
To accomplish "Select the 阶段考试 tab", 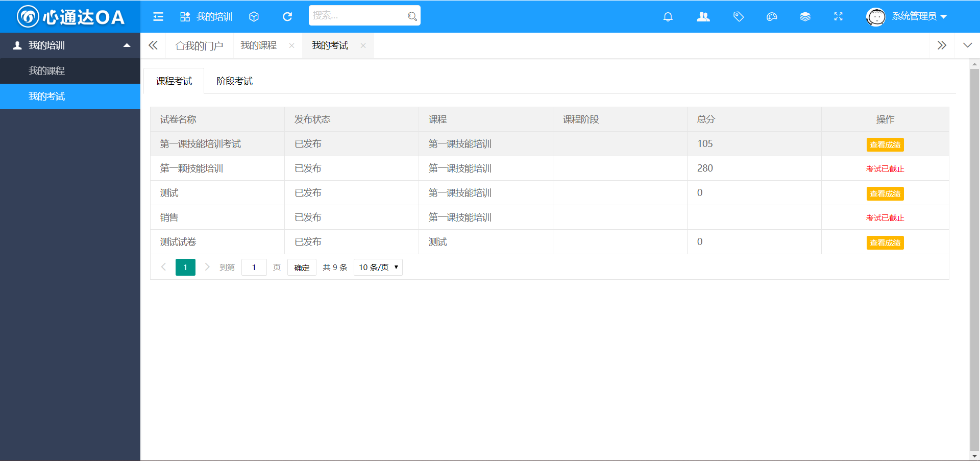I will pyautogui.click(x=234, y=81).
